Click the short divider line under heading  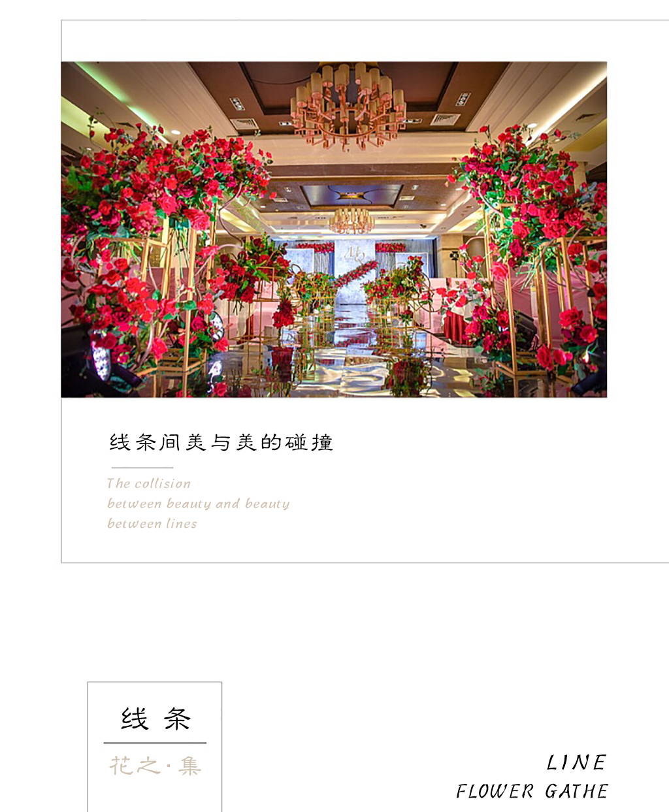coord(142,468)
